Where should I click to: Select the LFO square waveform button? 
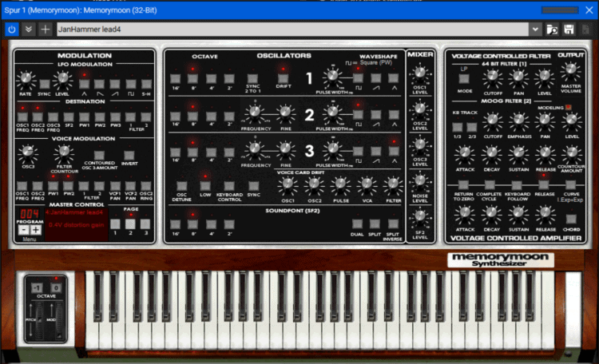pyautogui.click(x=131, y=84)
